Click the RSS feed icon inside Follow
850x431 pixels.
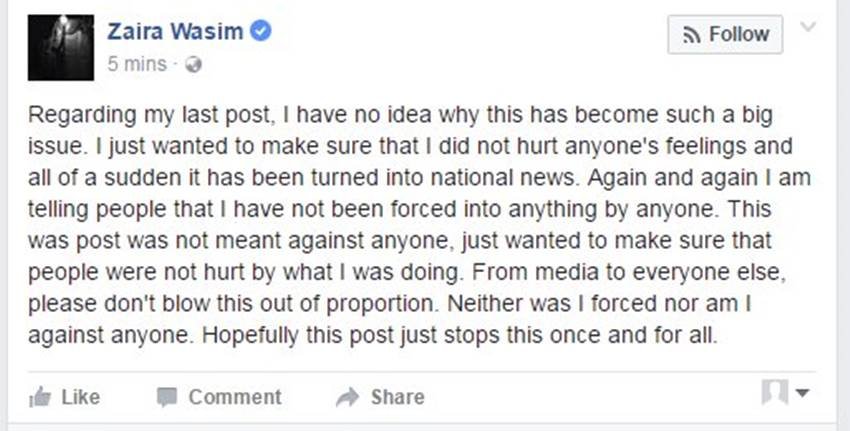pyautogui.click(x=691, y=35)
